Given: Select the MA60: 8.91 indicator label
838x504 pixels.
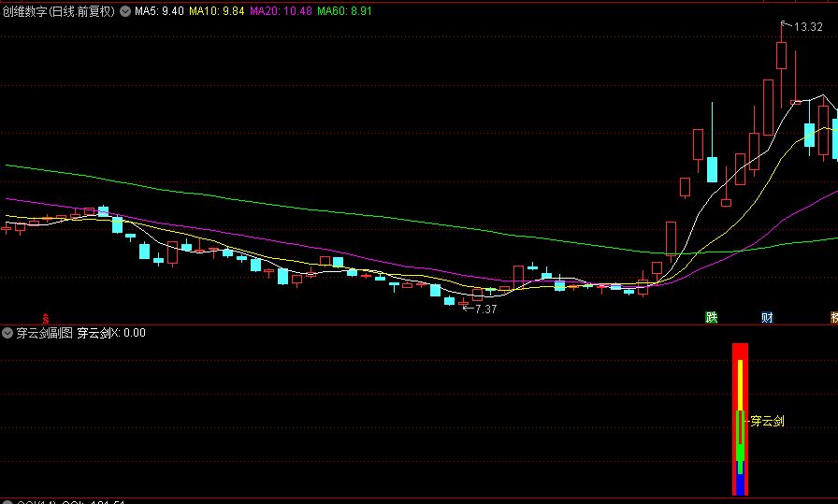Looking at the screenshot, I should [x=344, y=11].
